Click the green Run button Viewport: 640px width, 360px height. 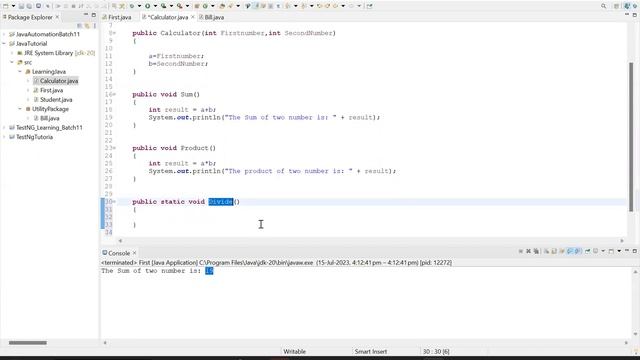click(148, 6)
